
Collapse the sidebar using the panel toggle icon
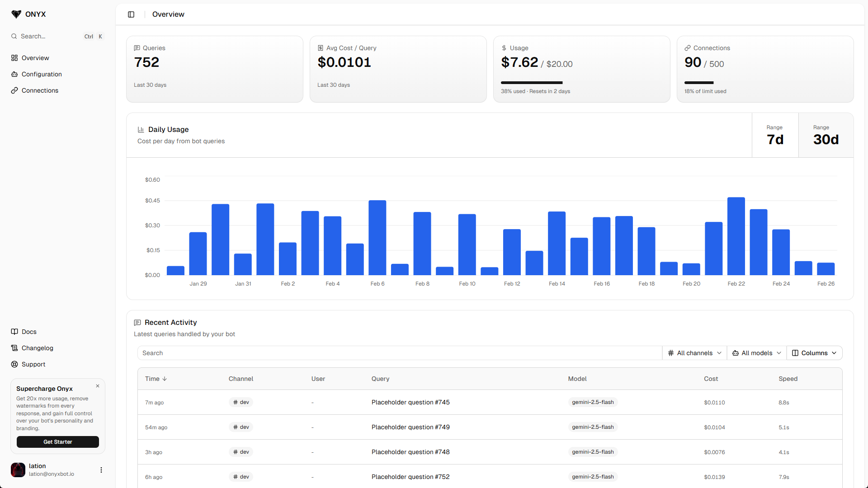(131, 14)
